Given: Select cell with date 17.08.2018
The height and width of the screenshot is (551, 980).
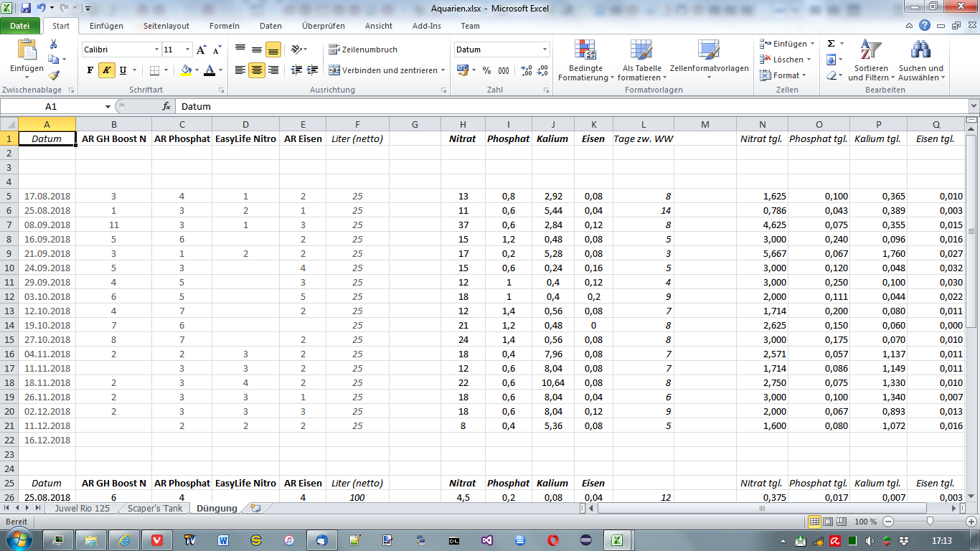Looking at the screenshot, I should (x=47, y=196).
